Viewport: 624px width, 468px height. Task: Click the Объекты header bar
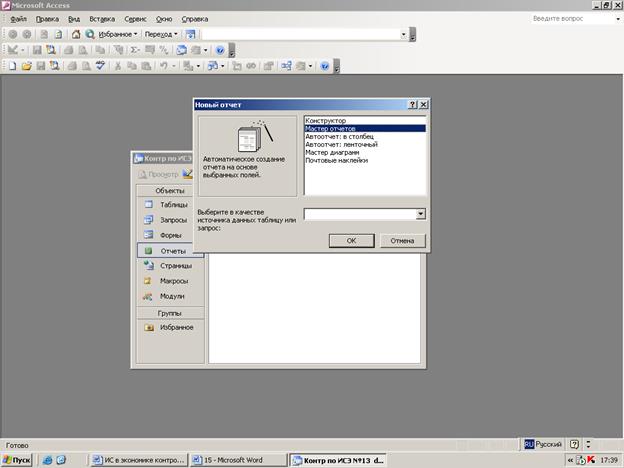tap(170, 191)
